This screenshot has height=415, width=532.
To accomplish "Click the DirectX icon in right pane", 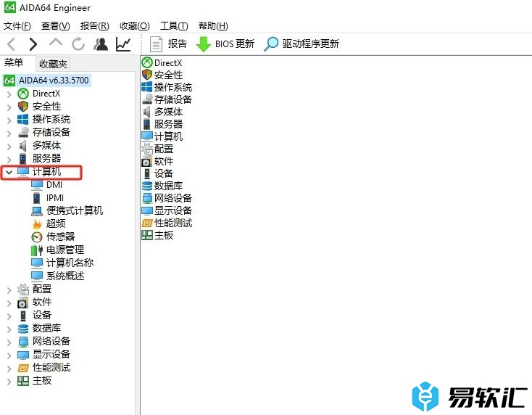I will [x=147, y=62].
